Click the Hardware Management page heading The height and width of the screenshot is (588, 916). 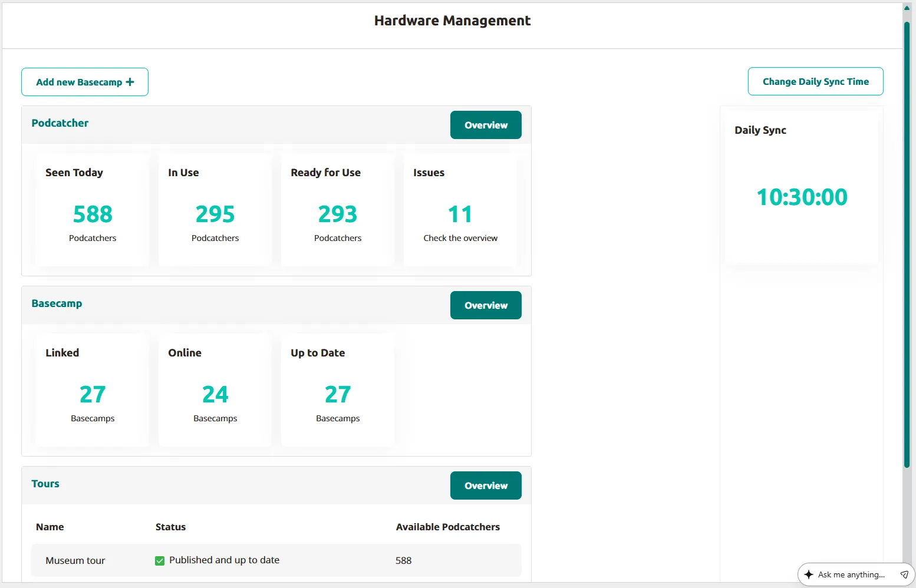(453, 21)
